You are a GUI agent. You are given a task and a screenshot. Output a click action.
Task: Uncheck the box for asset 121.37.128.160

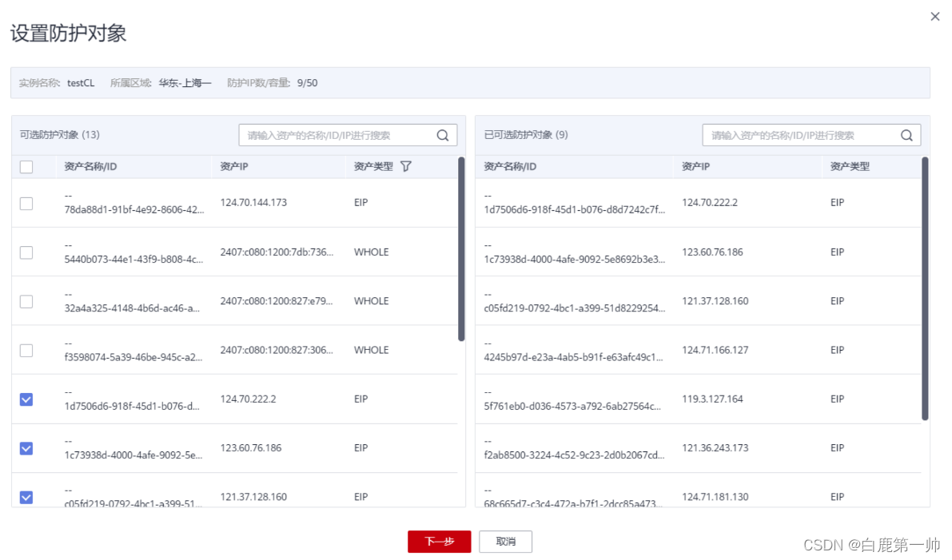tap(26, 498)
